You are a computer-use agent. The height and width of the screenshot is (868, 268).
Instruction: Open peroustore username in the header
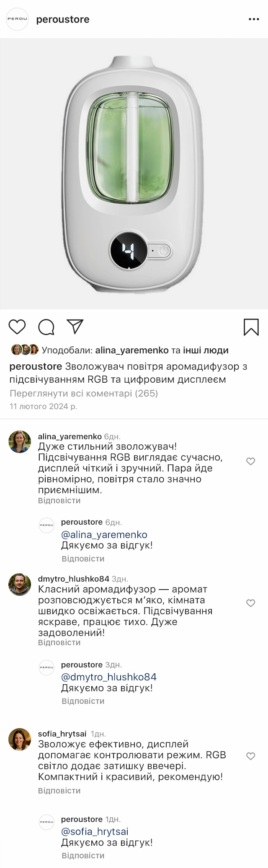coord(63,19)
